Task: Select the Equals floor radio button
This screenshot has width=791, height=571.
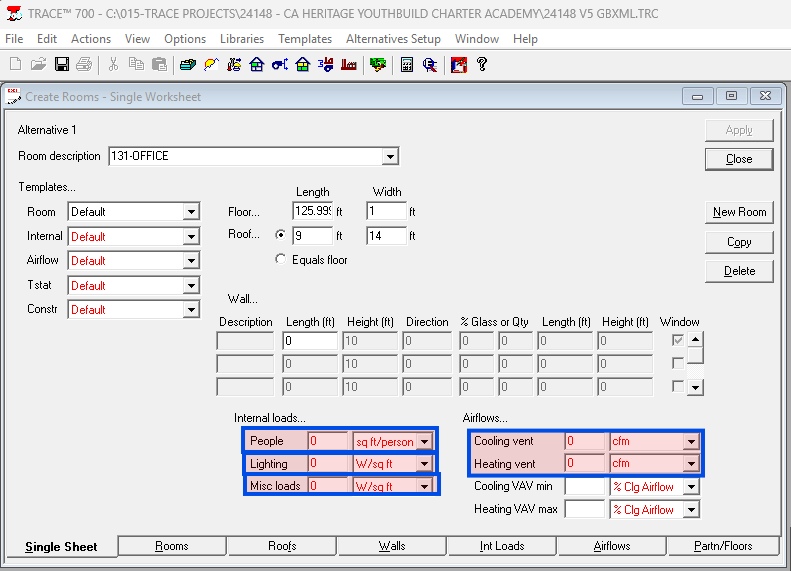Action: pos(280,260)
